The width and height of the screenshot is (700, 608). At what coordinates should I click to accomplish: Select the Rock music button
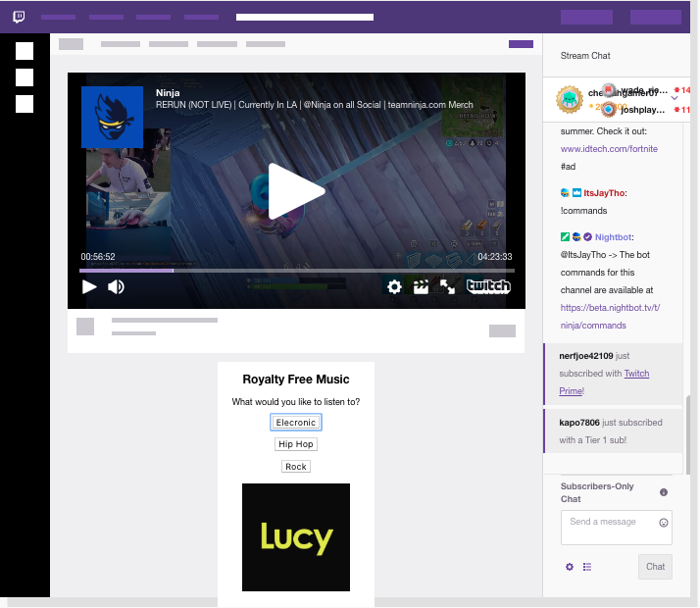point(295,467)
